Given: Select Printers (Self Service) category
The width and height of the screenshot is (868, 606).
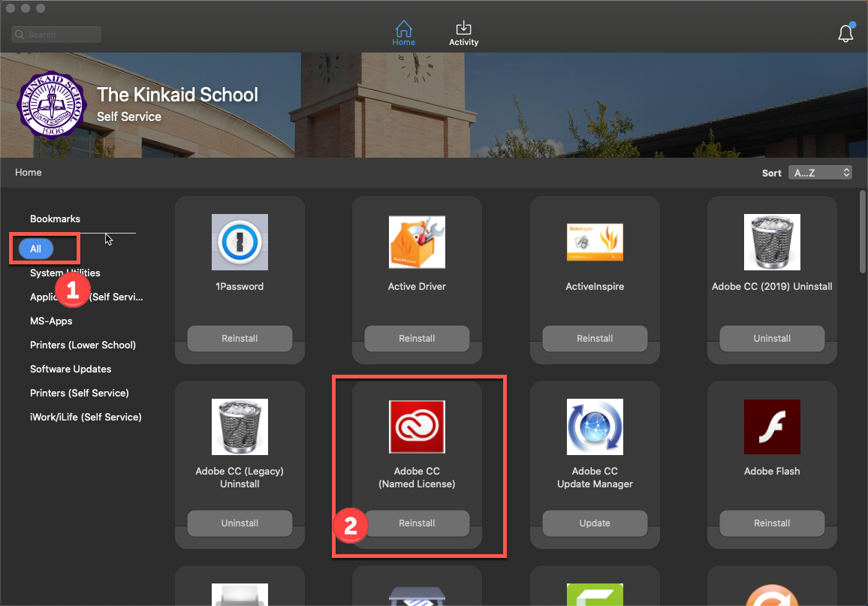Looking at the screenshot, I should coord(79,393).
